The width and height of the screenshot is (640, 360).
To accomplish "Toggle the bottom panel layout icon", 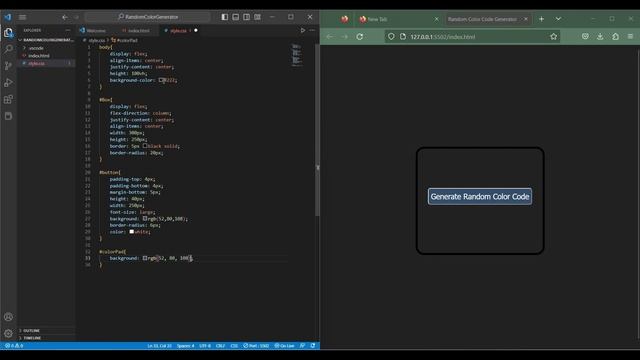I will click(x=236, y=17).
